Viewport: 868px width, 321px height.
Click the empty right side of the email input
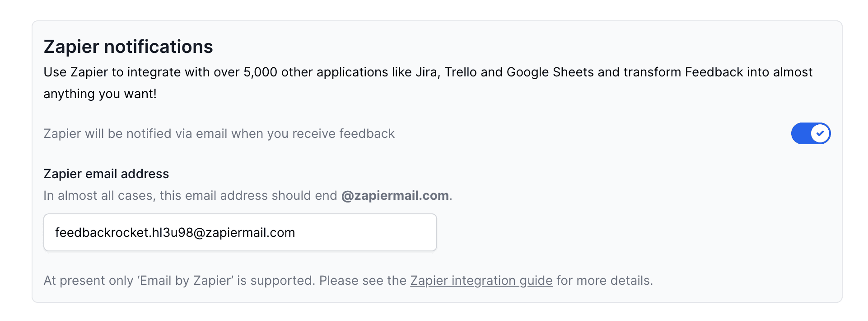(x=384, y=232)
